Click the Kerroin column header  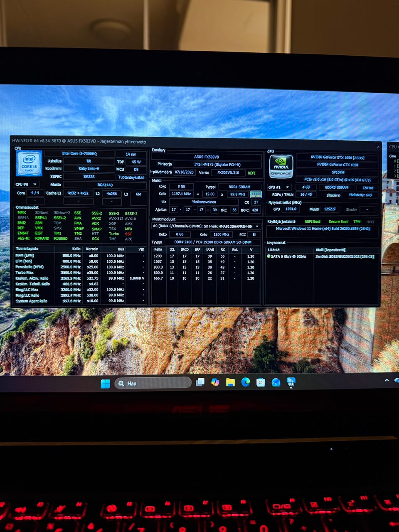[x=92, y=249]
